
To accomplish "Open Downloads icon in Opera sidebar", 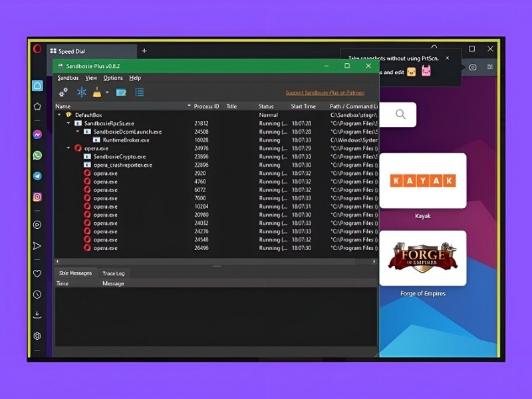I will (37, 315).
